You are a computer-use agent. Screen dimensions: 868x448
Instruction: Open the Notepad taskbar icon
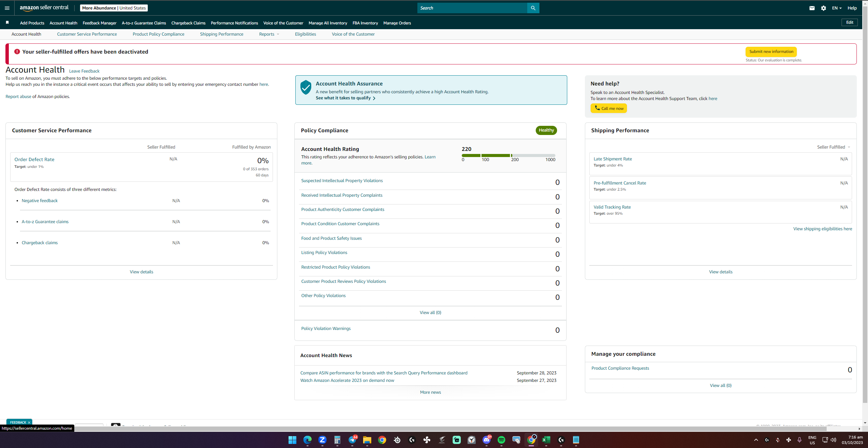[x=576, y=440]
